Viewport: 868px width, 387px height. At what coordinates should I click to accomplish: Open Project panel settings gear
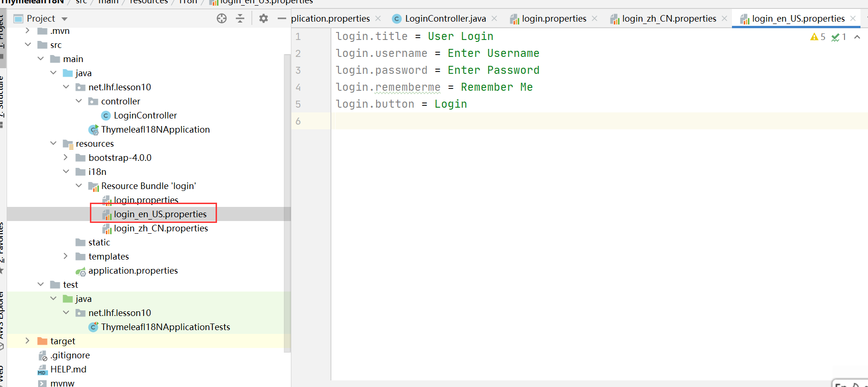[x=264, y=18]
